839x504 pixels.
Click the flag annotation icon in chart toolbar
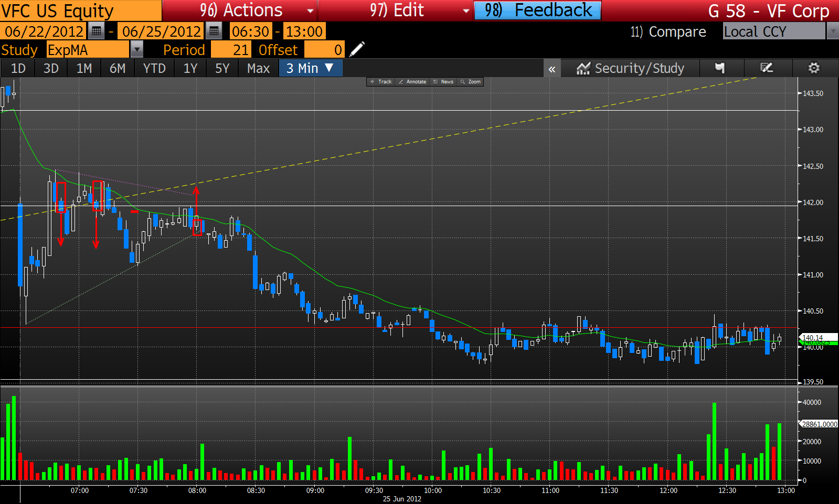pyautogui.click(x=720, y=68)
